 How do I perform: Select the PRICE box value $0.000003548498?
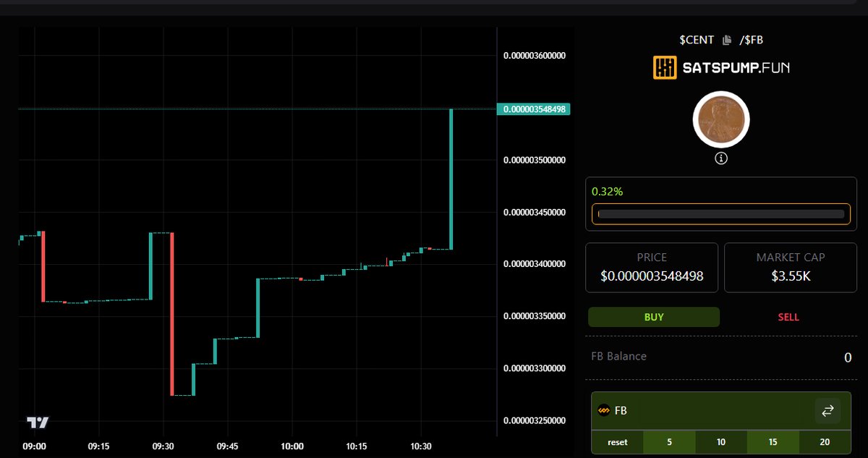tap(652, 276)
